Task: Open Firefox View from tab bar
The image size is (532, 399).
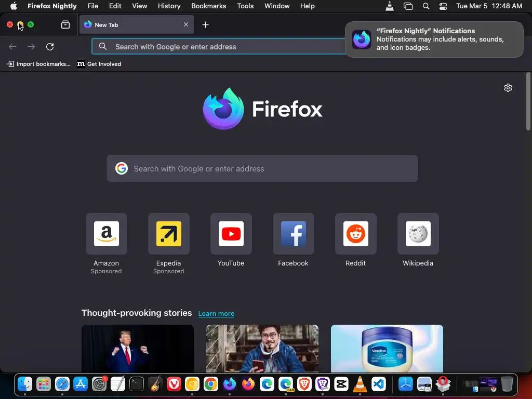Action: pyautogui.click(x=65, y=24)
